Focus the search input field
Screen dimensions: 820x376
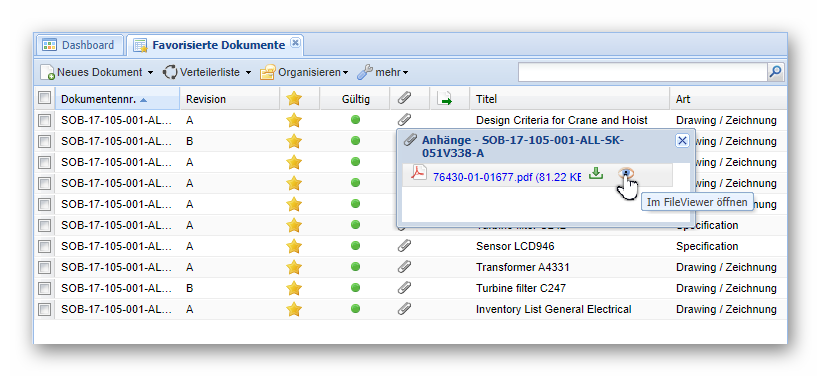643,72
